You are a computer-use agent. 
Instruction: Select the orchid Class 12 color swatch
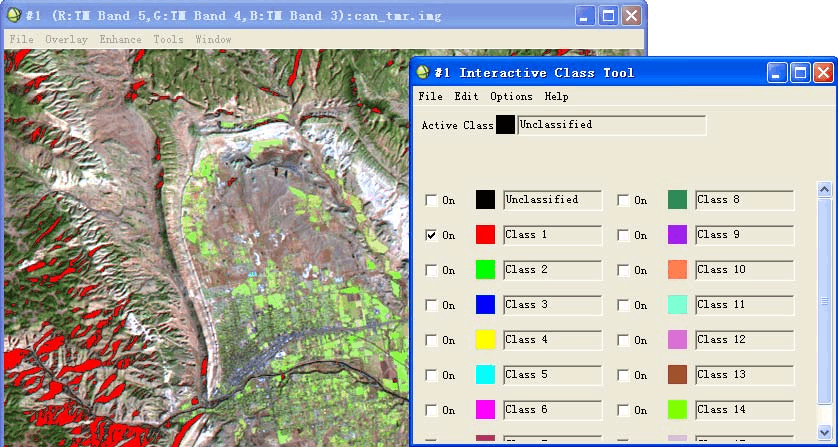(677, 340)
